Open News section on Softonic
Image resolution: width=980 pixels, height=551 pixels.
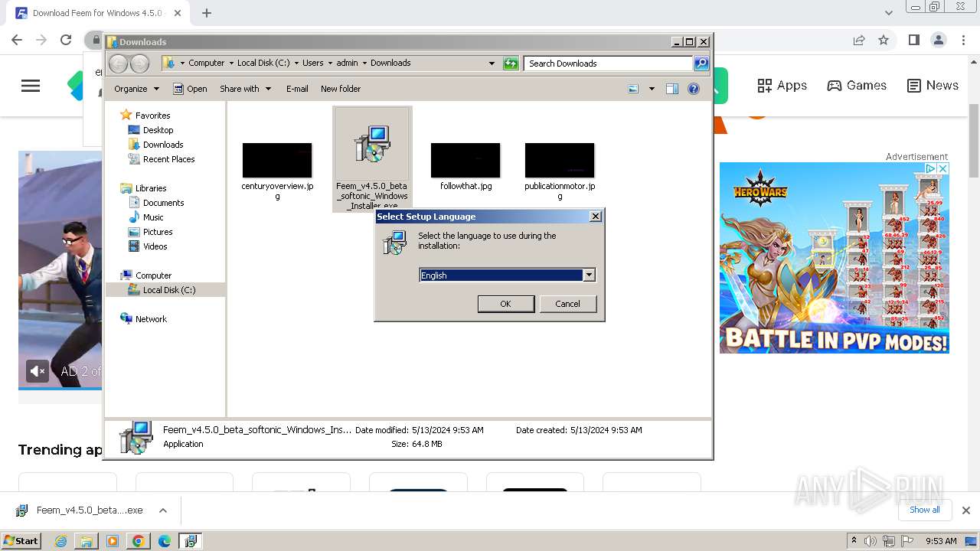(x=933, y=86)
